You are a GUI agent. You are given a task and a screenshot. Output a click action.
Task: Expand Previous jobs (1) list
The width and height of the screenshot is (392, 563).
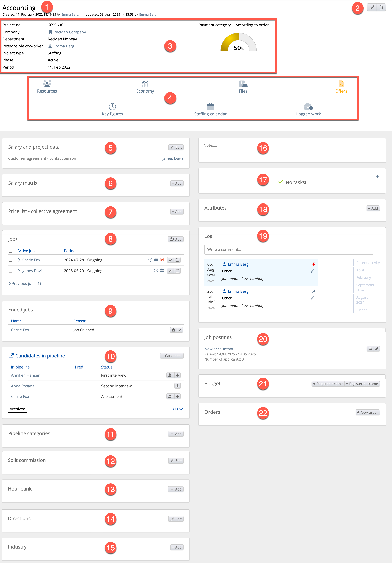(24, 283)
